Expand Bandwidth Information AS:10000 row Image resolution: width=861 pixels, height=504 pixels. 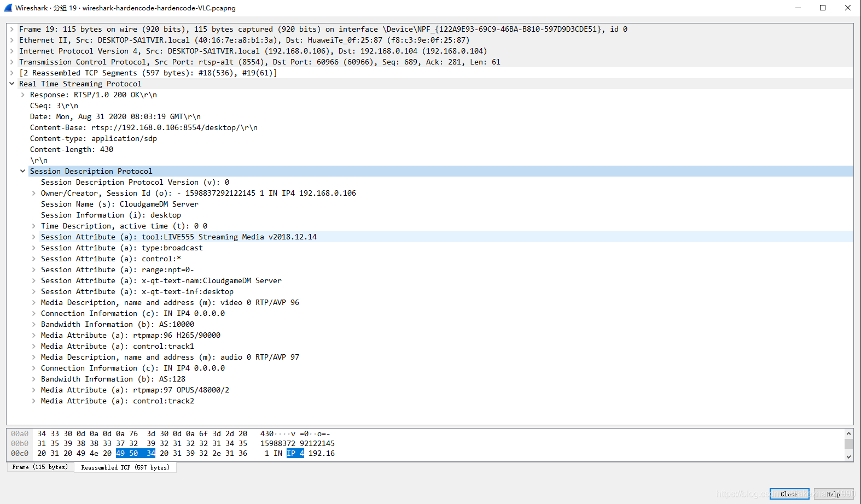click(34, 324)
